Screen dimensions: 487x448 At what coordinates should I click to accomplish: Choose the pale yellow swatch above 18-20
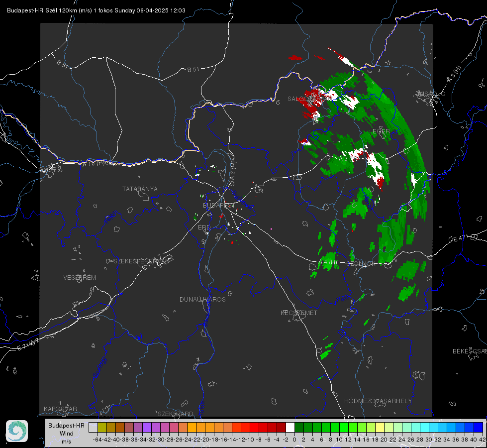(x=380, y=427)
